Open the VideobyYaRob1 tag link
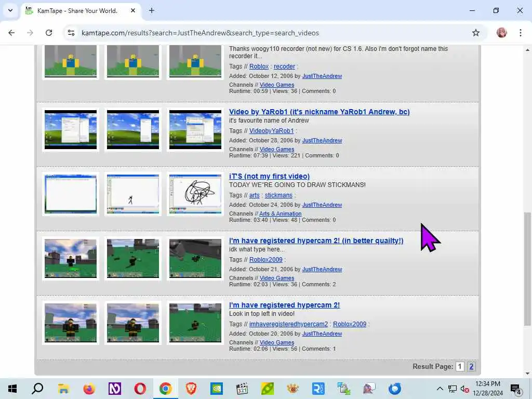Image resolution: width=532 pixels, height=399 pixels. coord(271,131)
